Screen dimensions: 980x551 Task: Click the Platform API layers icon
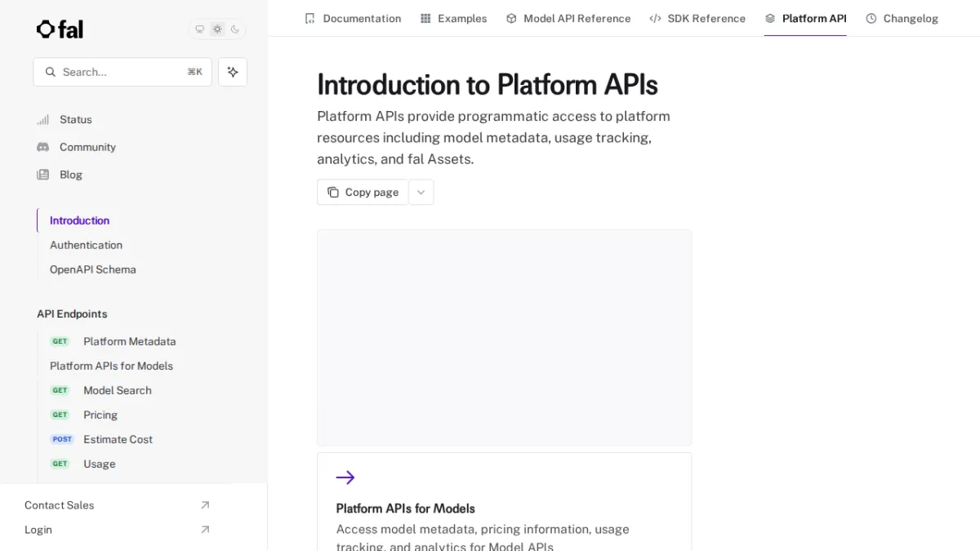click(x=770, y=18)
